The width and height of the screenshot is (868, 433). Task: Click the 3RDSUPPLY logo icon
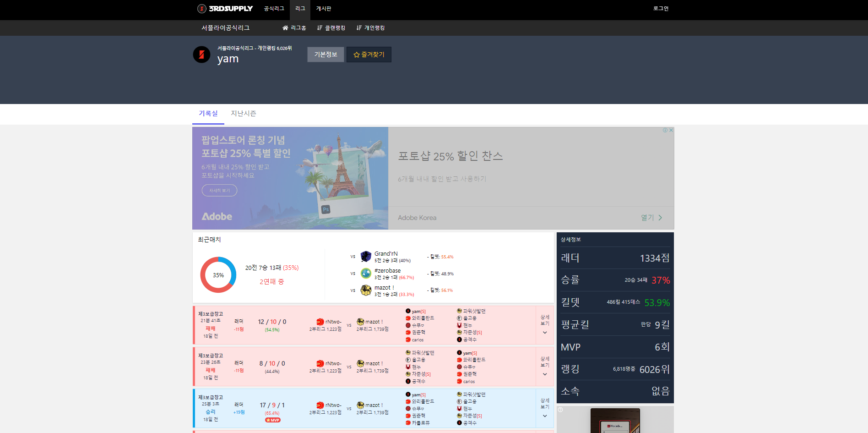pos(201,9)
